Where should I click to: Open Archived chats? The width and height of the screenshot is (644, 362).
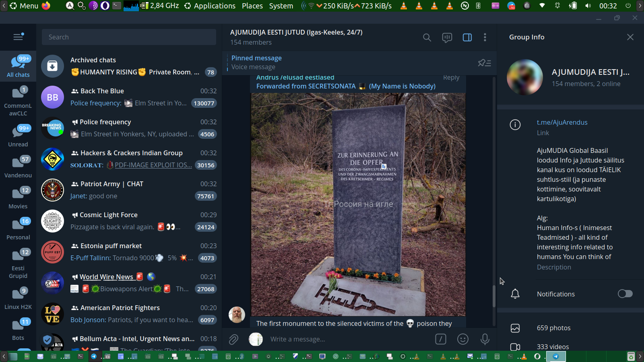coord(129,66)
